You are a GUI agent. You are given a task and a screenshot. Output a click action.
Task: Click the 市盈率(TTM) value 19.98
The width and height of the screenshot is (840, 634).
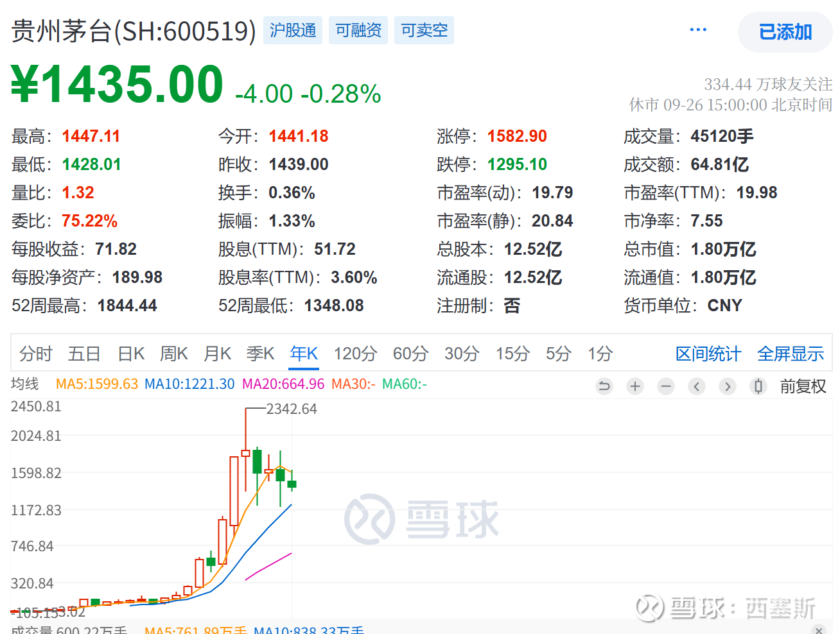click(x=757, y=193)
